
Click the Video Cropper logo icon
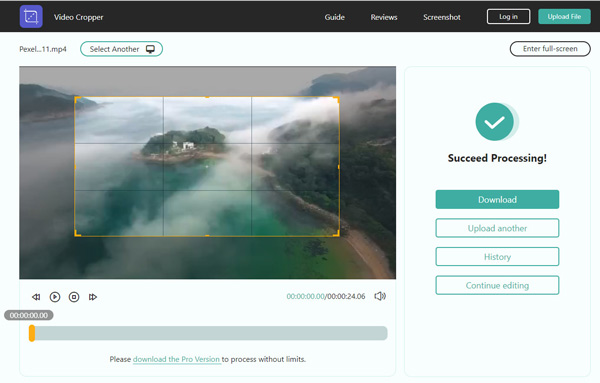coord(31,16)
